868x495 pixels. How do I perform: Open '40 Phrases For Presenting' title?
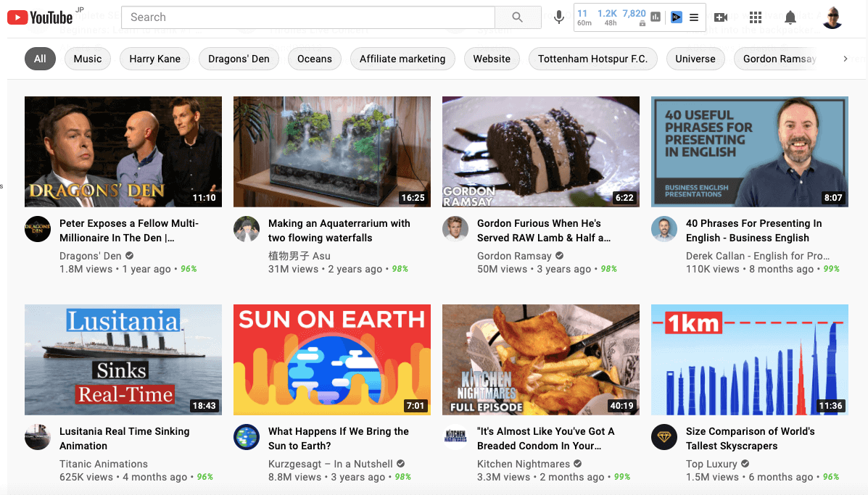pos(753,230)
